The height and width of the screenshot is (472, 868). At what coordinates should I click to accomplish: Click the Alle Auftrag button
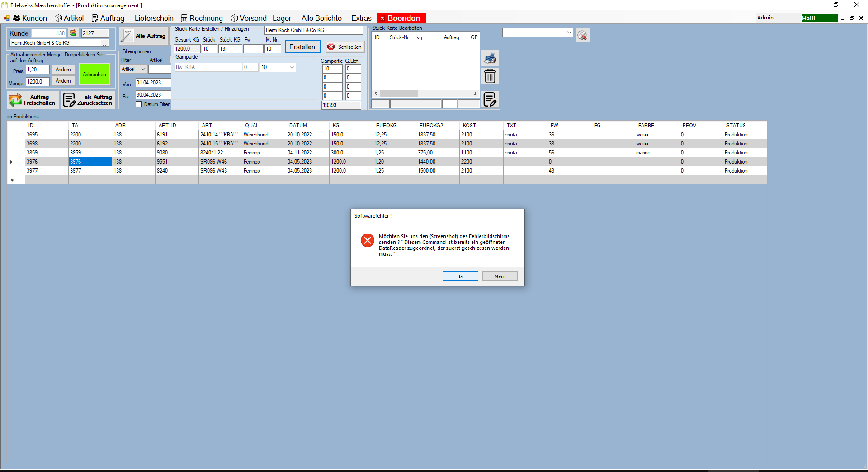tap(144, 36)
